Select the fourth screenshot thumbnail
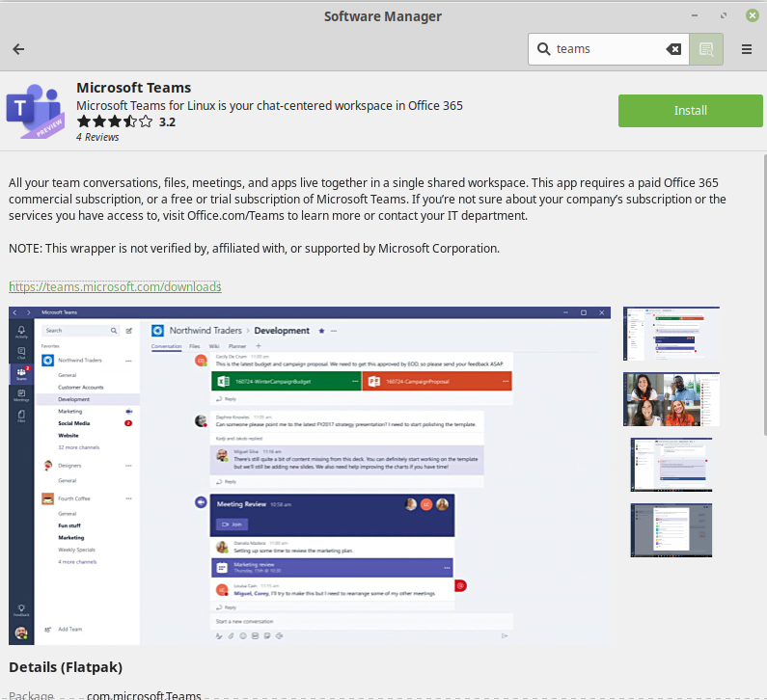Viewport: 767px width, 700px height. tap(671, 530)
